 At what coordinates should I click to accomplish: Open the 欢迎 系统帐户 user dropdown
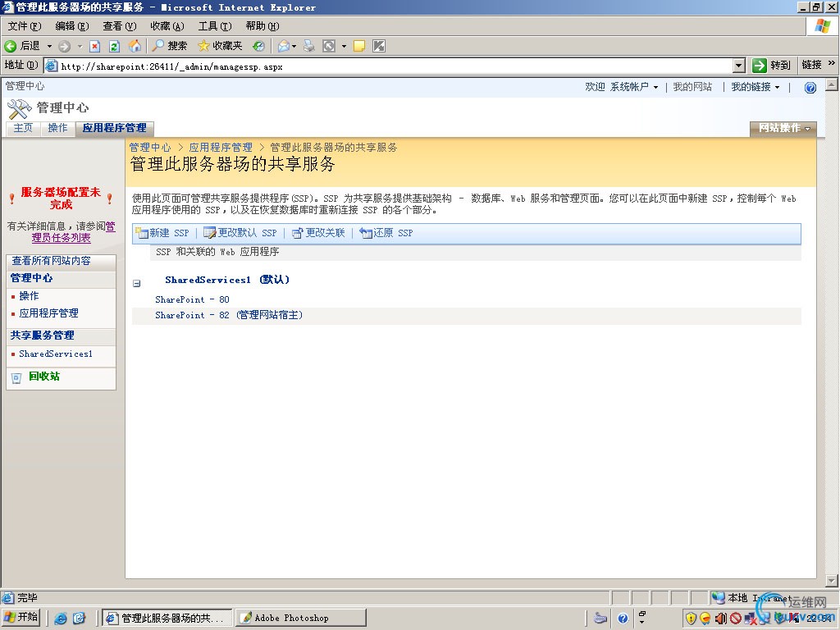[x=622, y=87]
